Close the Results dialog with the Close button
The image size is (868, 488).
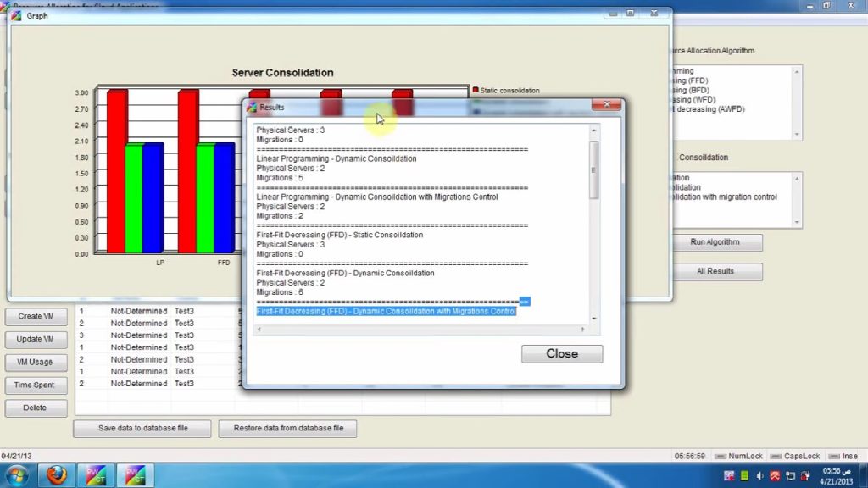point(561,353)
